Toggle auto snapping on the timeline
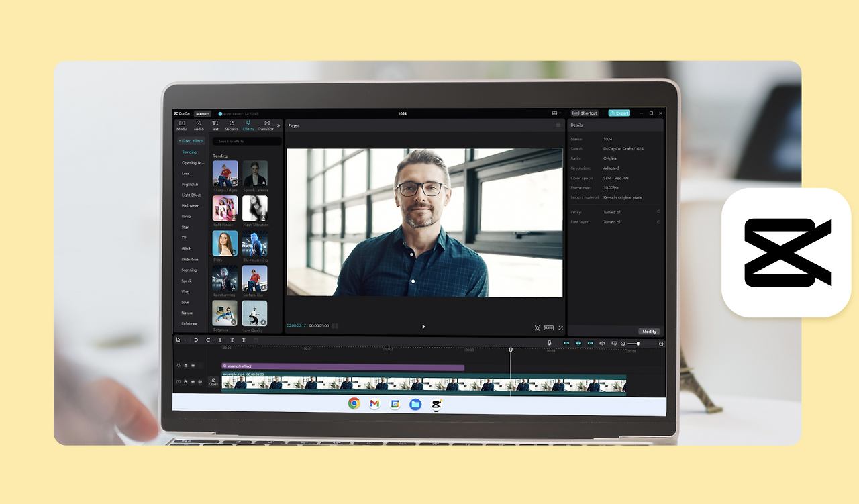This screenshot has height=504, width=859. (x=578, y=343)
